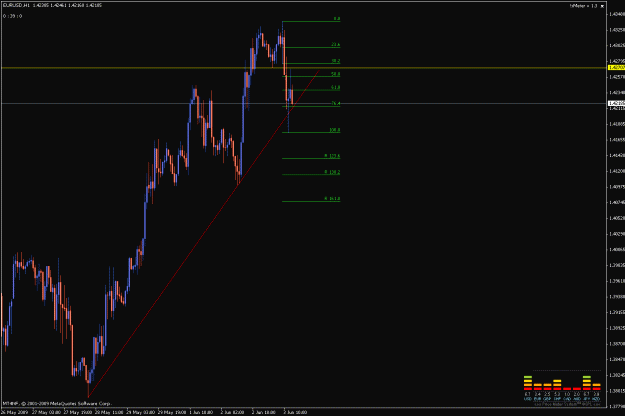Click the Fibonacci 100.0 level label
The width and height of the screenshot is (625, 416).
click(334, 130)
